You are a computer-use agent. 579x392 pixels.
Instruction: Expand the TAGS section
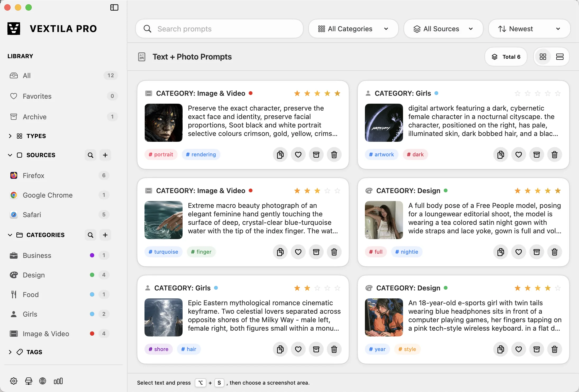10,352
